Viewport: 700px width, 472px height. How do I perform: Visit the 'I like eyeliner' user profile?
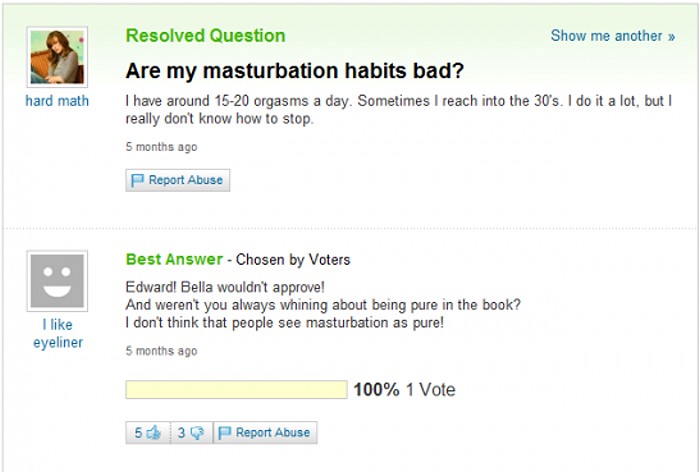58,333
